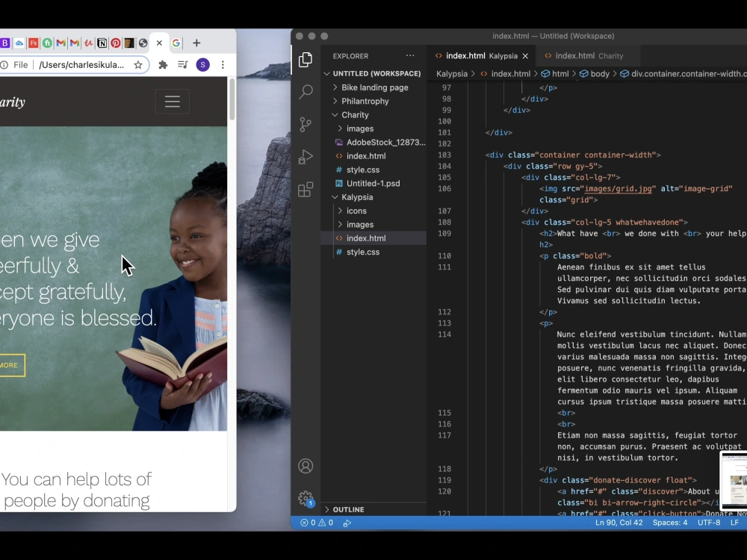
Task: Click the 'What have' h2 line 109
Action: click(642, 233)
